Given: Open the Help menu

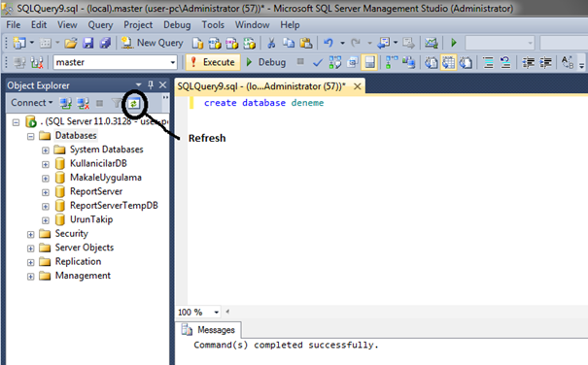Looking at the screenshot, I should click(x=290, y=24).
